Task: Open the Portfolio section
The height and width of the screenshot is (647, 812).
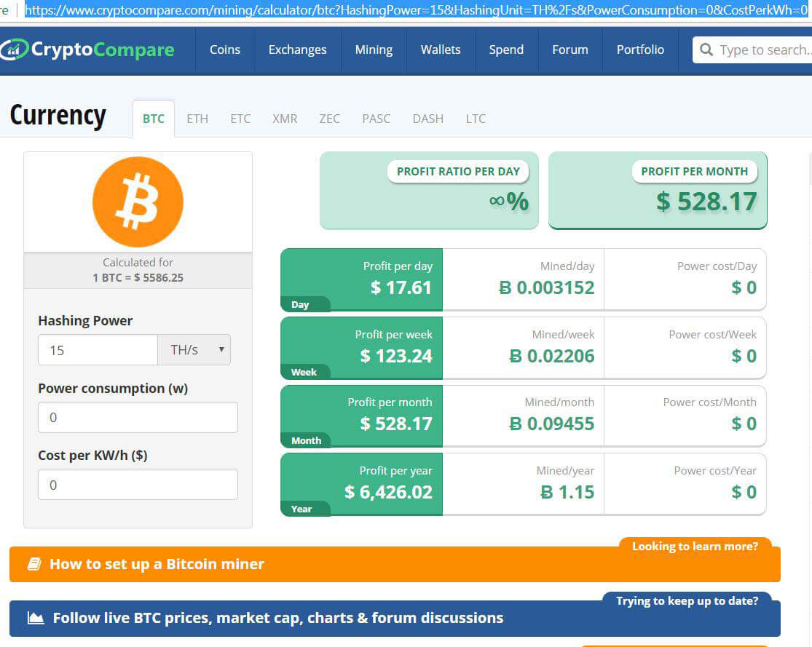Action: coord(639,49)
